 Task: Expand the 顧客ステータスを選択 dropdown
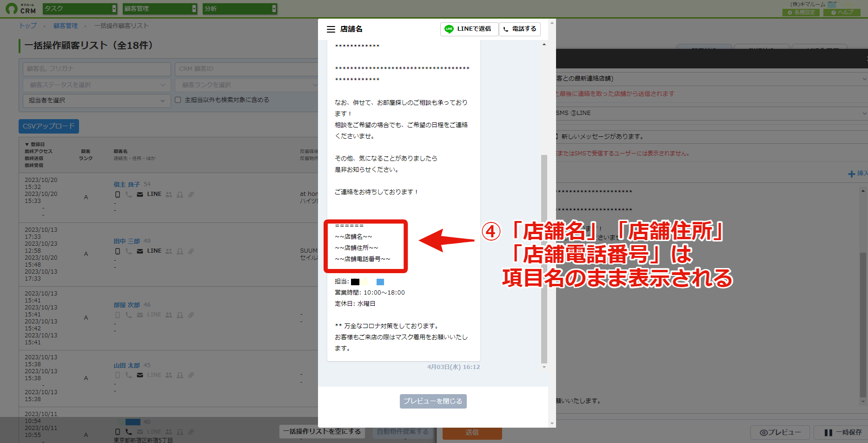pos(97,85)
